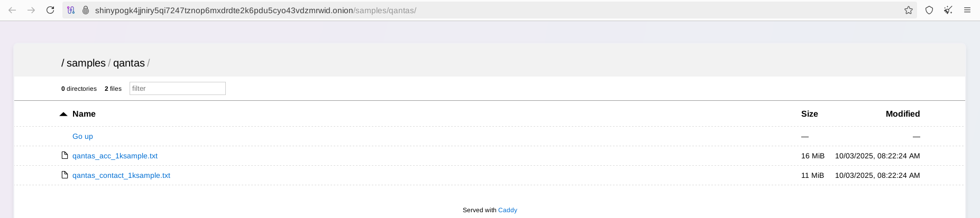Click the browser forward arrow button
Screen dimensions: 980x218
pos(31,10)
